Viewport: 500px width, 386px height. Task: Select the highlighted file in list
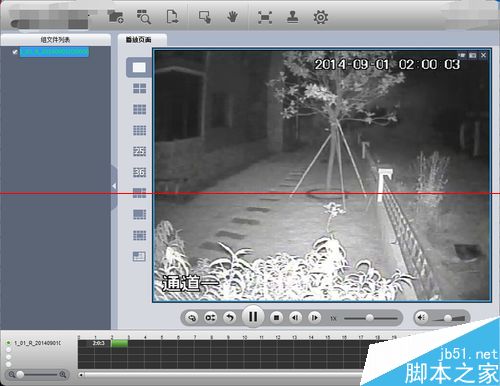point(54,52)
